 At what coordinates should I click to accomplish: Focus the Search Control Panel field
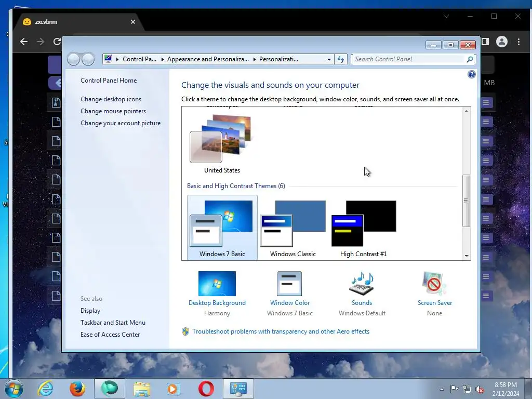pyautogui.click(x=409, y=59)
